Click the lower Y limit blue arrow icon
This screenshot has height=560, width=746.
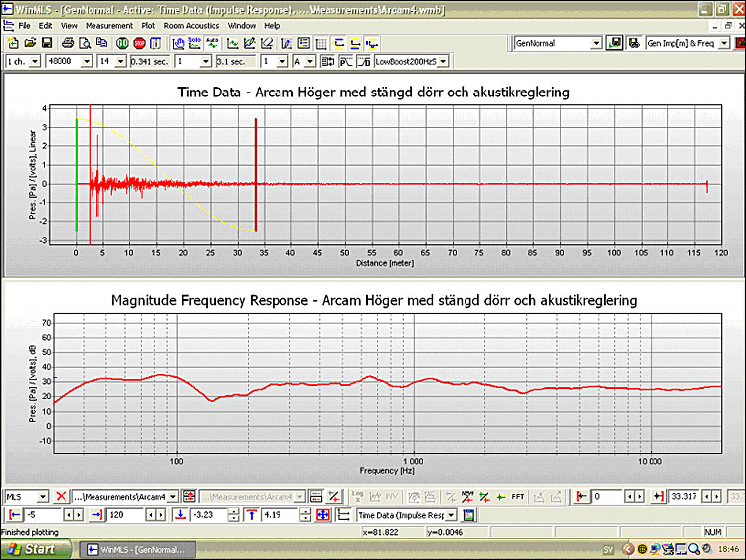[180, 515]
